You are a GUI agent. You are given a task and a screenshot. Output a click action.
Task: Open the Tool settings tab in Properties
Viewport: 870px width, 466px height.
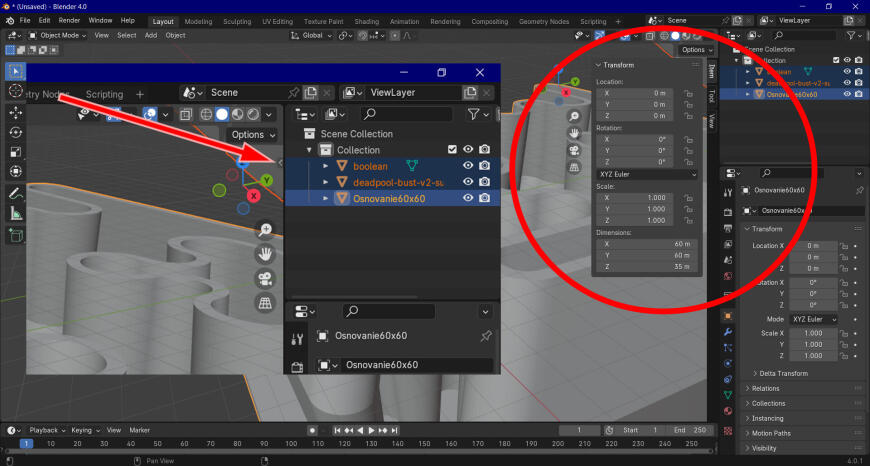pyautogui.click(x=729, y=192)
